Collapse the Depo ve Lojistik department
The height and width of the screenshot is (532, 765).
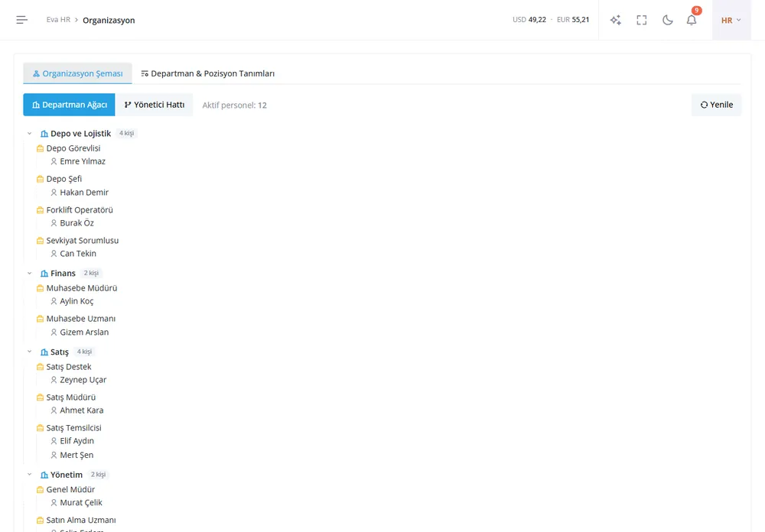[29, 133]
